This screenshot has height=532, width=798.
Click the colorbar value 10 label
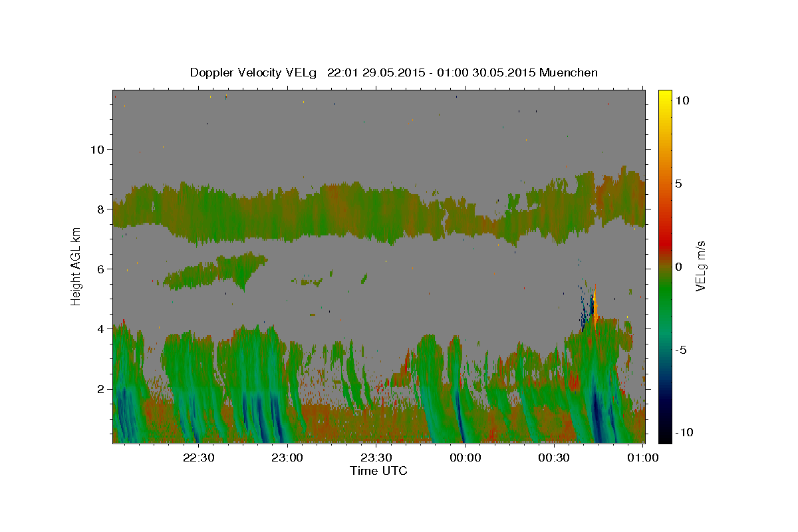coord(681,100)
